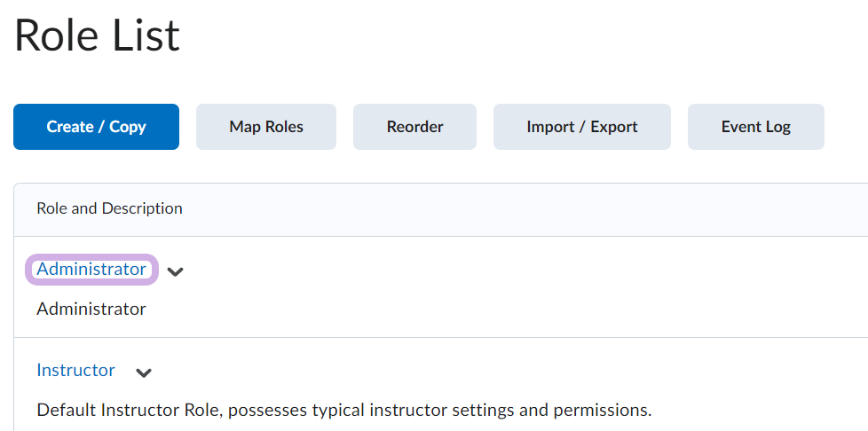The width and height of the screenshot is (868, 431).
Task: Click the Default Instructor Role description text
Action: (343, 411)
